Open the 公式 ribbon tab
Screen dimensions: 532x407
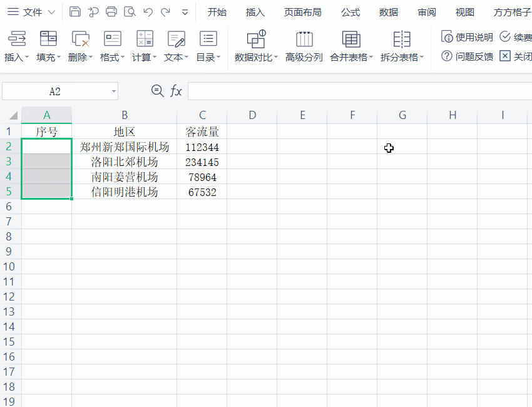pos(350,11)
